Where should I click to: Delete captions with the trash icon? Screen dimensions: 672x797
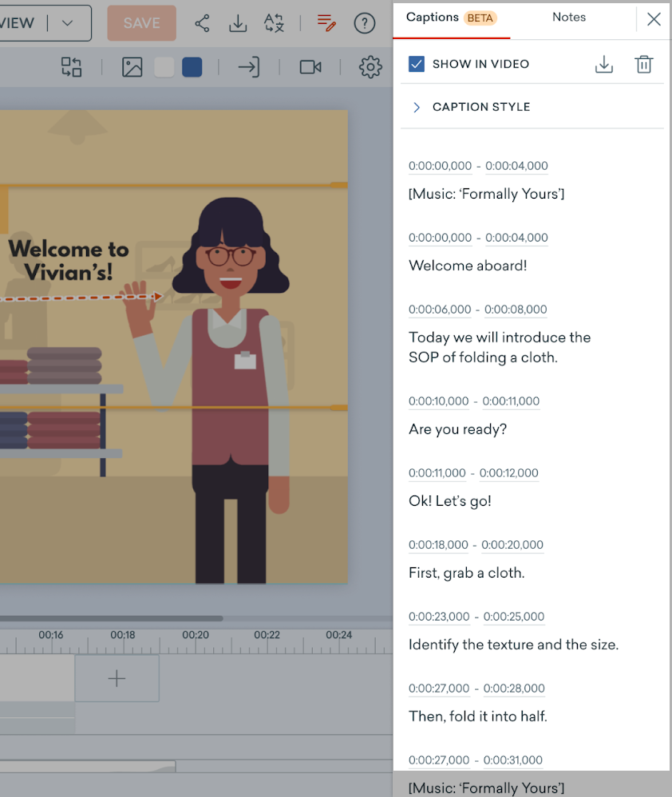[x=643, y=65]
